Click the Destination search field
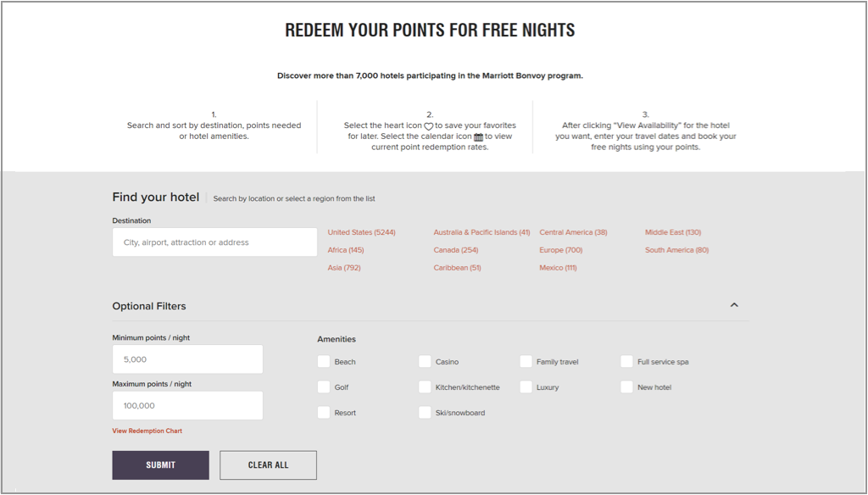The image size is (868, 495). (x=214, y=242)
